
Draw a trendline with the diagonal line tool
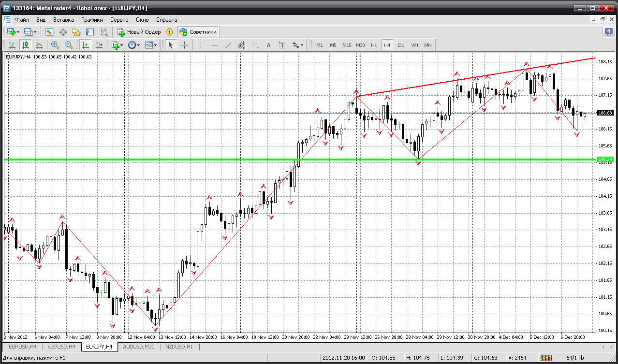(228, 45)
